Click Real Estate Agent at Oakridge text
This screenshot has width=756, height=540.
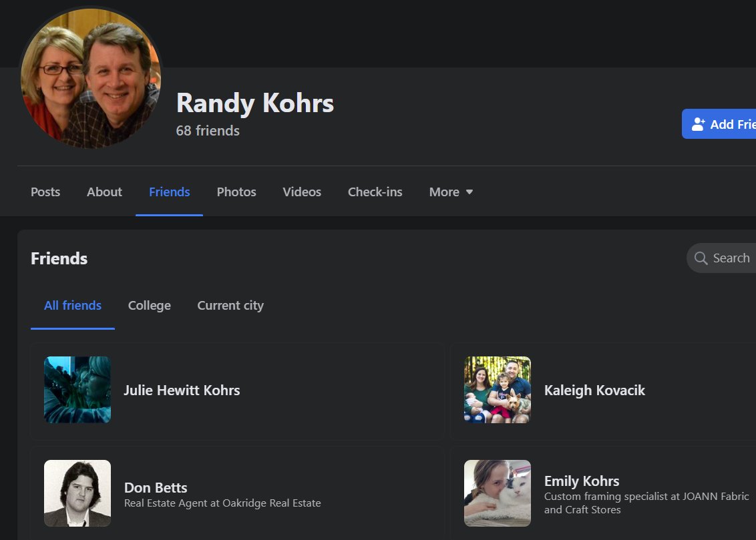(223, 503)
